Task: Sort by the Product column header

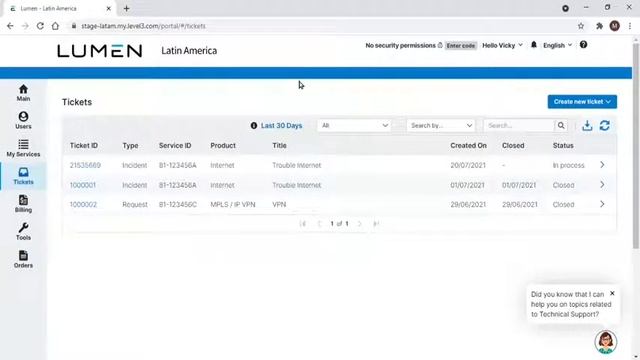Action: point(223,145)
